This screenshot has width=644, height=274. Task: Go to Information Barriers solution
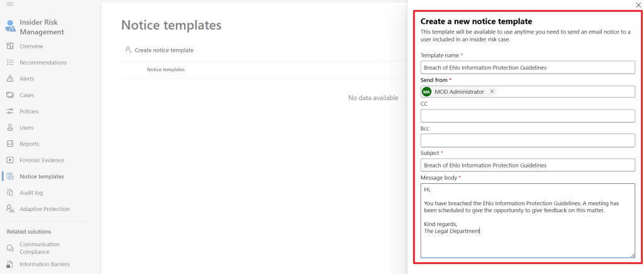click(44, 264)
